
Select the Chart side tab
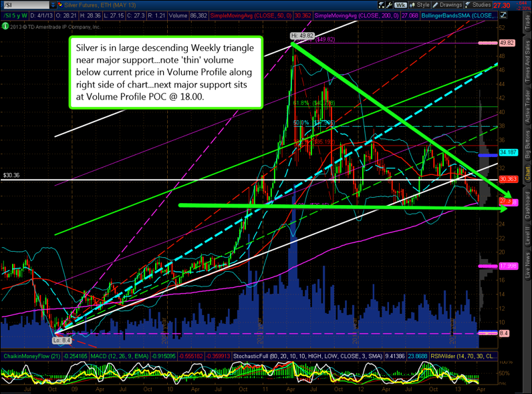click(527, 173)
